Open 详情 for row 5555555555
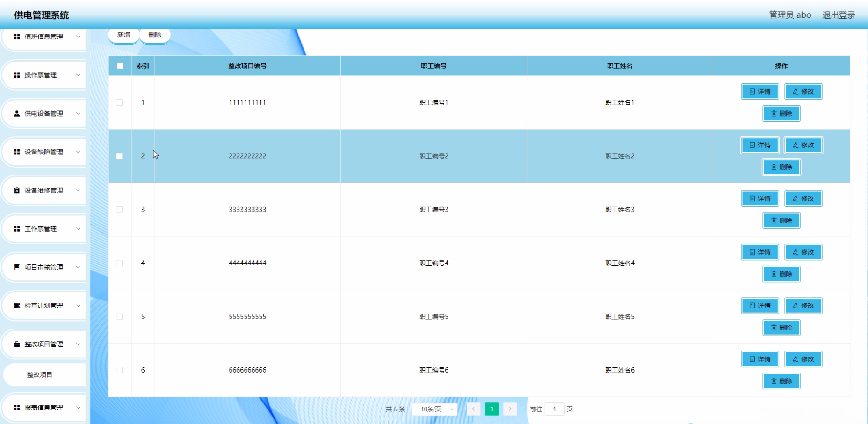Viewport: 868px width, 424px height. click(x=760, y=306)
